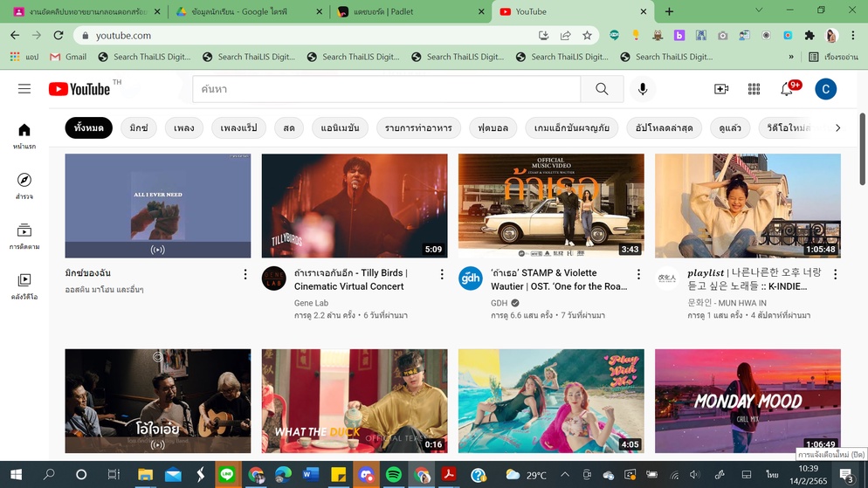Open the Reading list button
The height and width of the screenshot is (488, 868).
coord(833,57)
